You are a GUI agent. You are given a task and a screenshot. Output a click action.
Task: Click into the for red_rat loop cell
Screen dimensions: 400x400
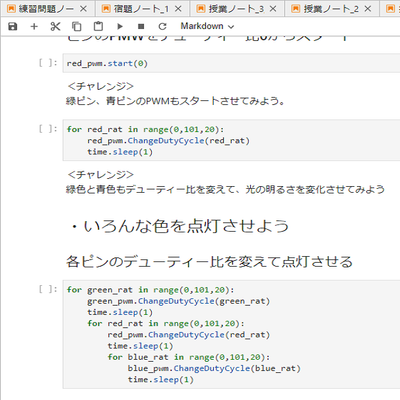pos(231,140)
